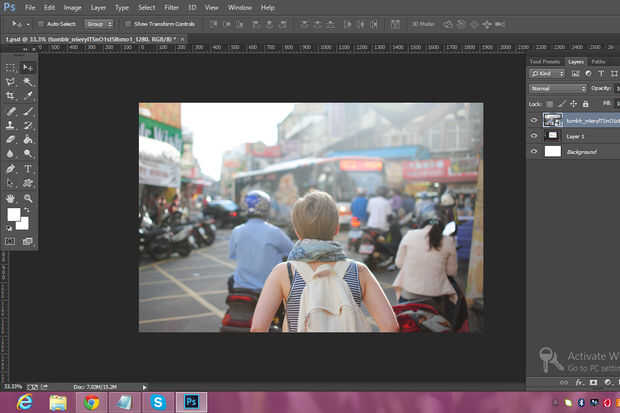
Task: Select the Lasso tool
Action: (10, 81)
